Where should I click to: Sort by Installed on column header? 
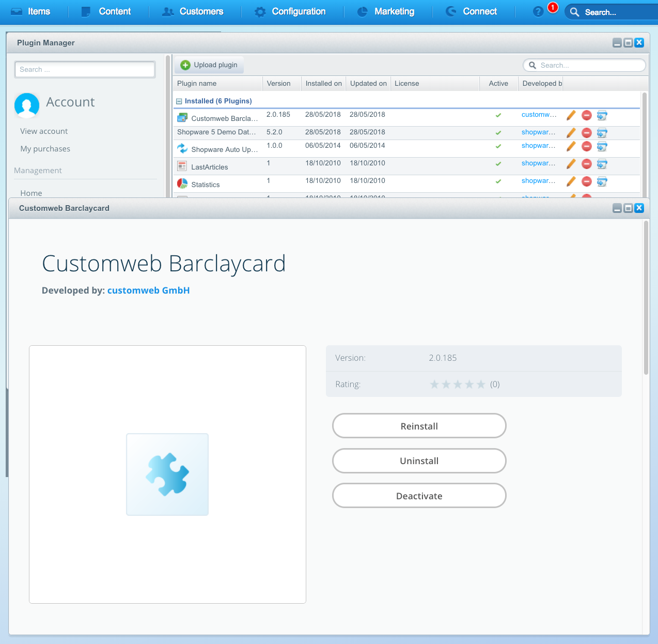coord(323,83)
